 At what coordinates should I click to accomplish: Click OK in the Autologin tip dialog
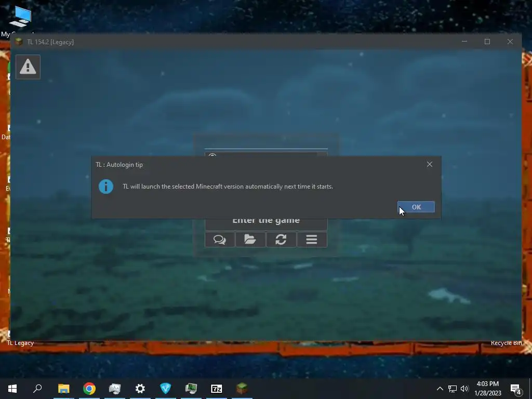tap(416, 207)
